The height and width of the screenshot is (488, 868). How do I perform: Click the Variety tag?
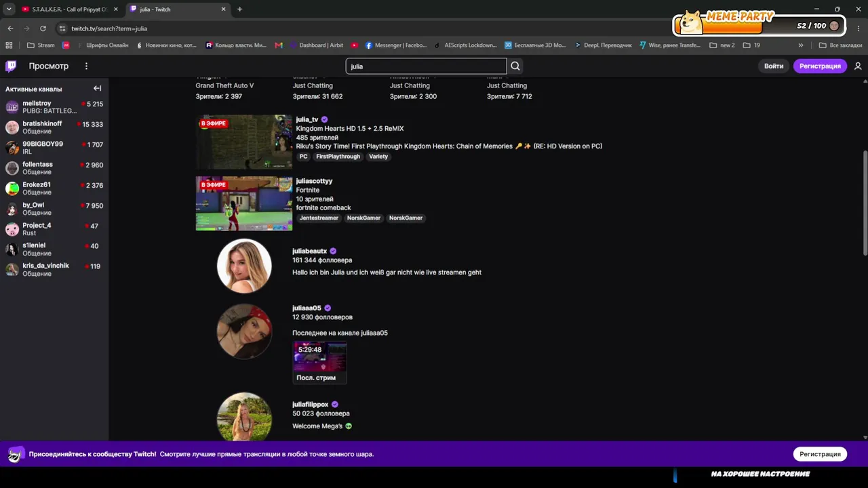[x=378, y=157]
